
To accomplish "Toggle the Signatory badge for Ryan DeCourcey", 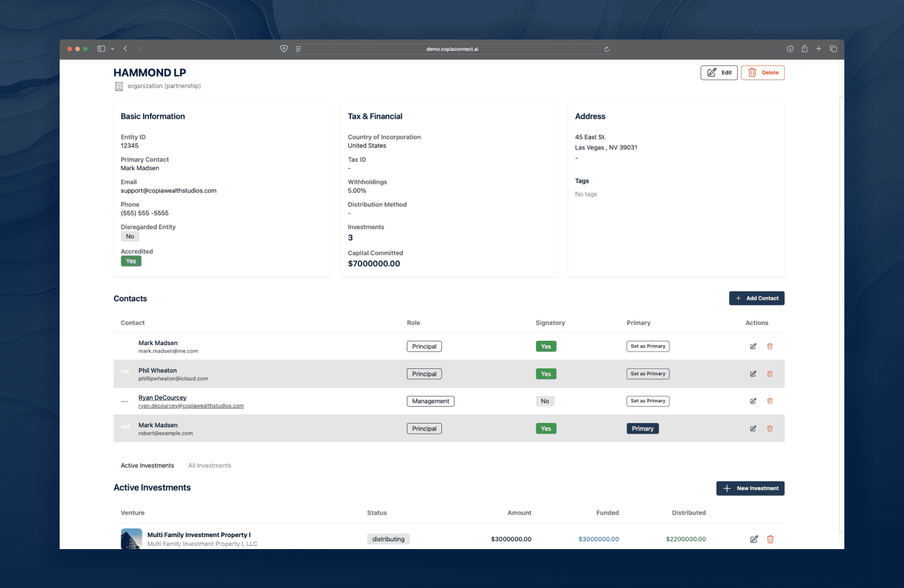I will click(x=544, y=401).
